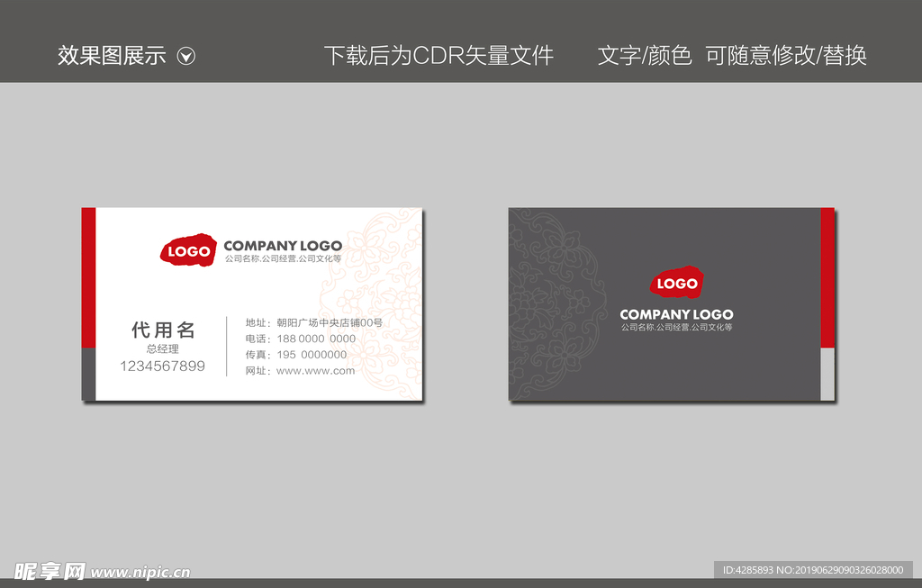Click the website line www.www.com
Screen dimensions: 922x588
click(317, 370)
